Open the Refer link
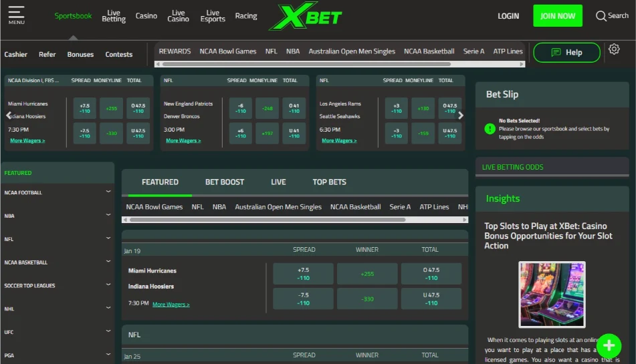Screen dimensions: 636x364 [x=47, y=54]
